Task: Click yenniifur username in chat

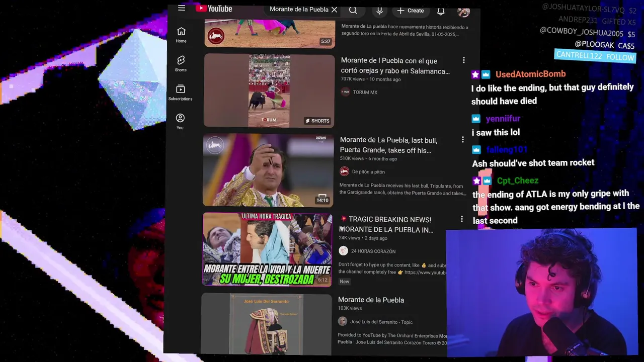Action: pyautogui.click(x=503, y=119)
